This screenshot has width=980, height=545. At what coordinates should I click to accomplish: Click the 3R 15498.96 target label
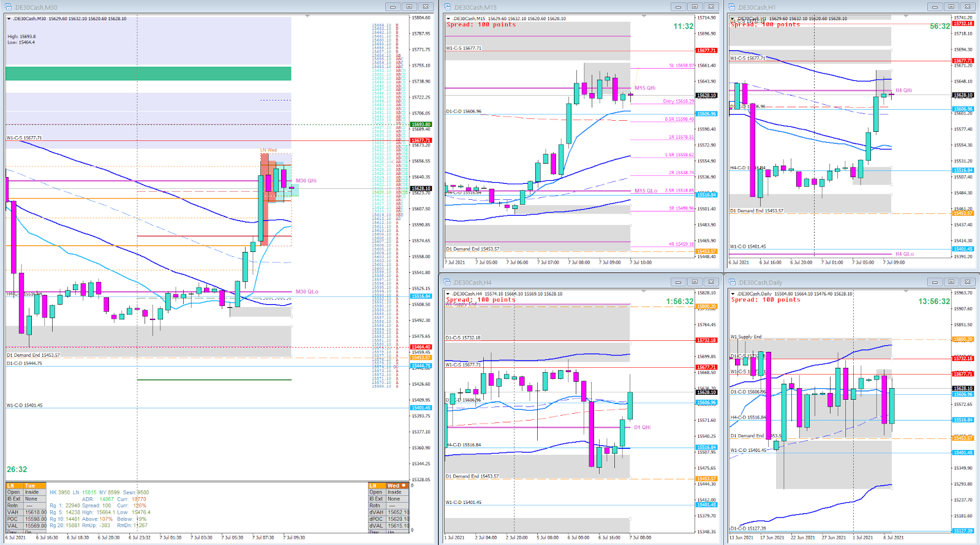coord(682,208)
